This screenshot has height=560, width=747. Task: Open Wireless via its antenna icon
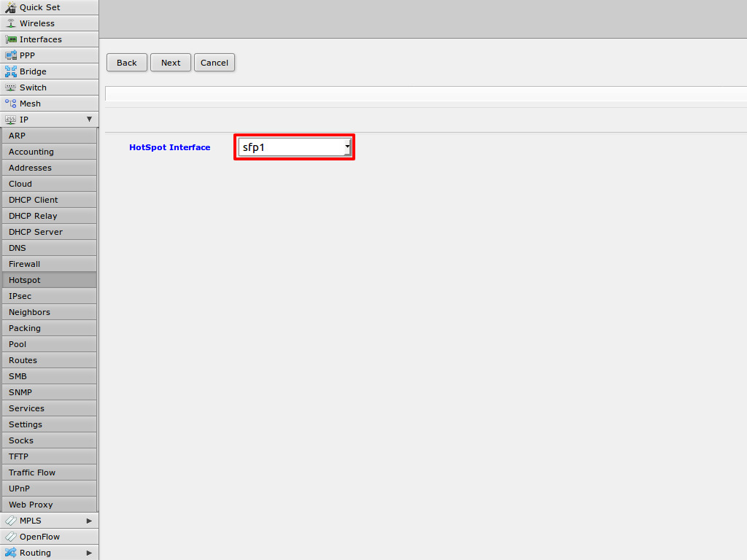click(x=10, y=23)
